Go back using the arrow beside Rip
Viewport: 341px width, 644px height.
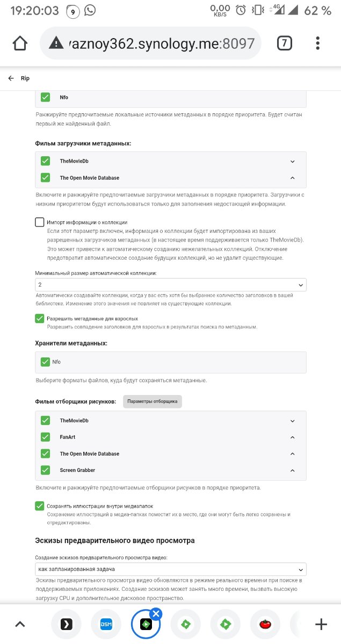click(11, 78)
